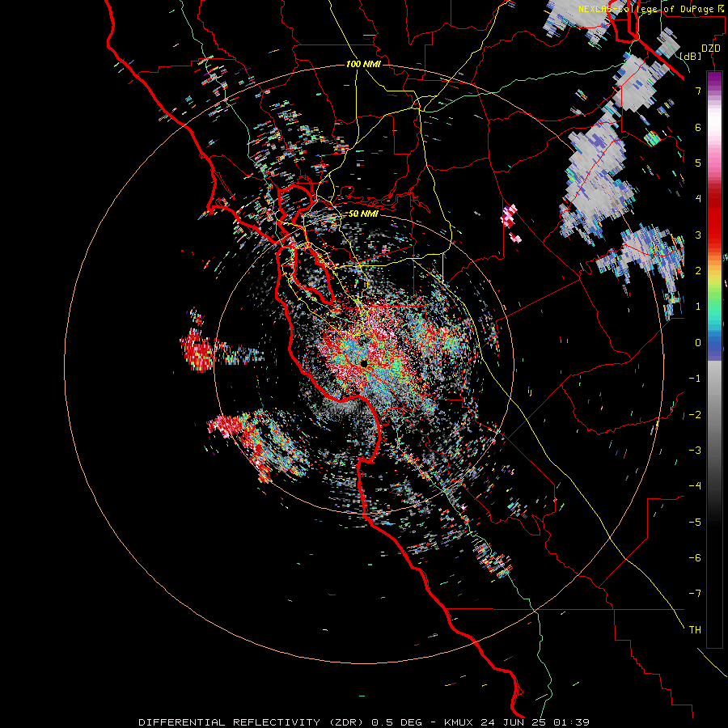Click the -7 value on the scale

pyautogui.click(x=695, y=594)
